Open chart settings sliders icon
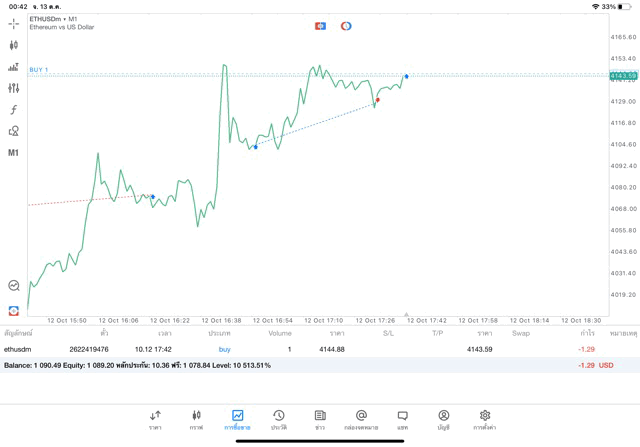 [x=14, y=88]
